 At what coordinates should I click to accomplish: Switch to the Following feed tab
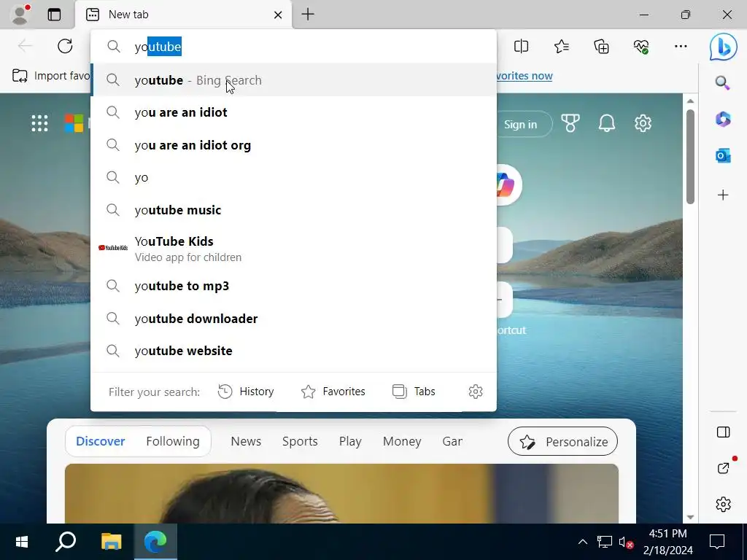(173, 441)
